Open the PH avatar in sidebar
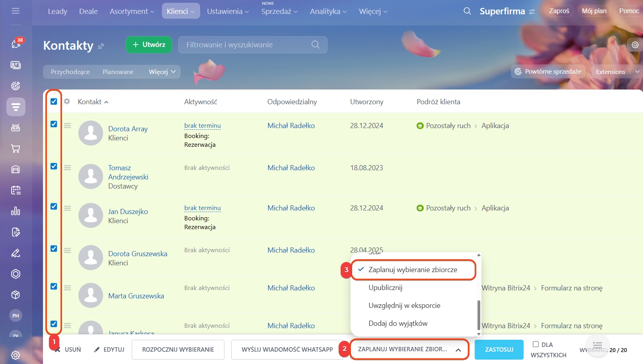The image size is (643, 364). (16, 315)
